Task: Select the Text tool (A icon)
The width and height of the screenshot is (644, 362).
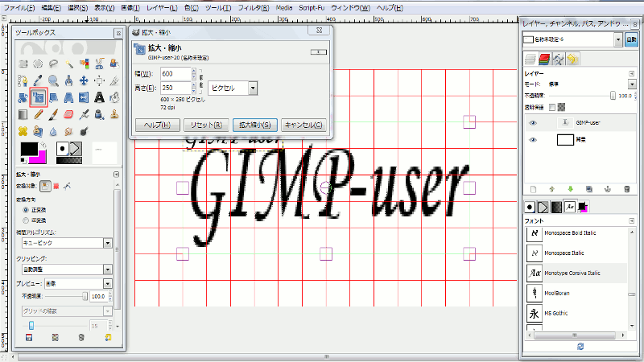Action: (99, 97)
